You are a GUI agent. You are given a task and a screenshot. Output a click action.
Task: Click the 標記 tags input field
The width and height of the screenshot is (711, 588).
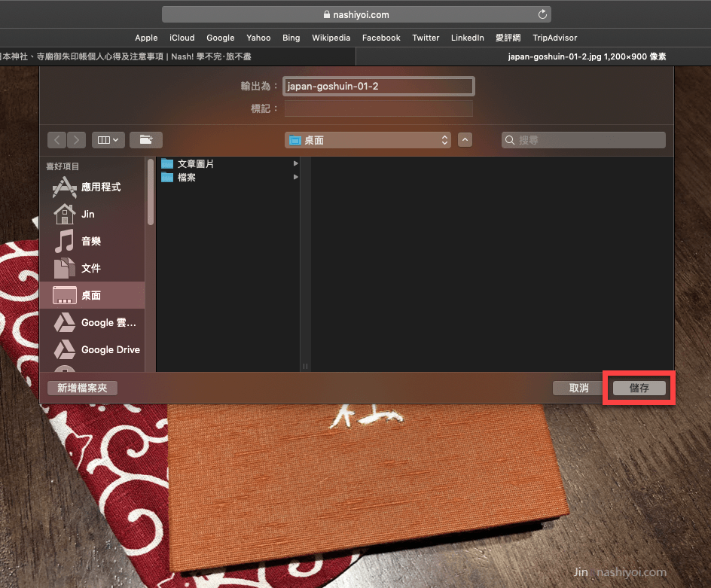(379, 108)
